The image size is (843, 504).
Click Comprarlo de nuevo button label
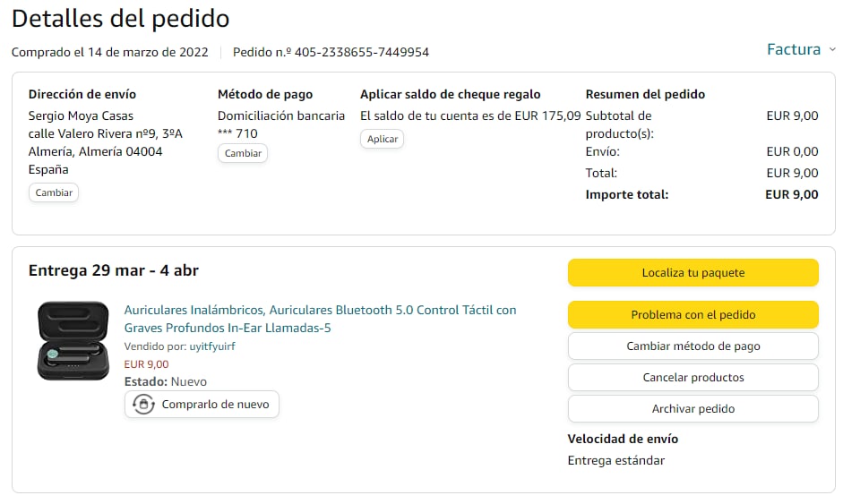[x=215, y=405]
